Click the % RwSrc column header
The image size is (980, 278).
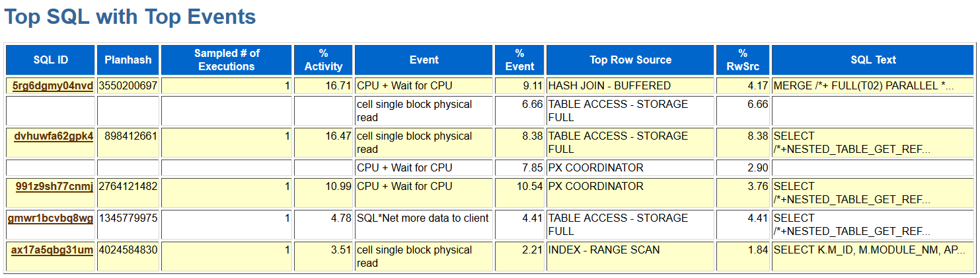[743, 60]
